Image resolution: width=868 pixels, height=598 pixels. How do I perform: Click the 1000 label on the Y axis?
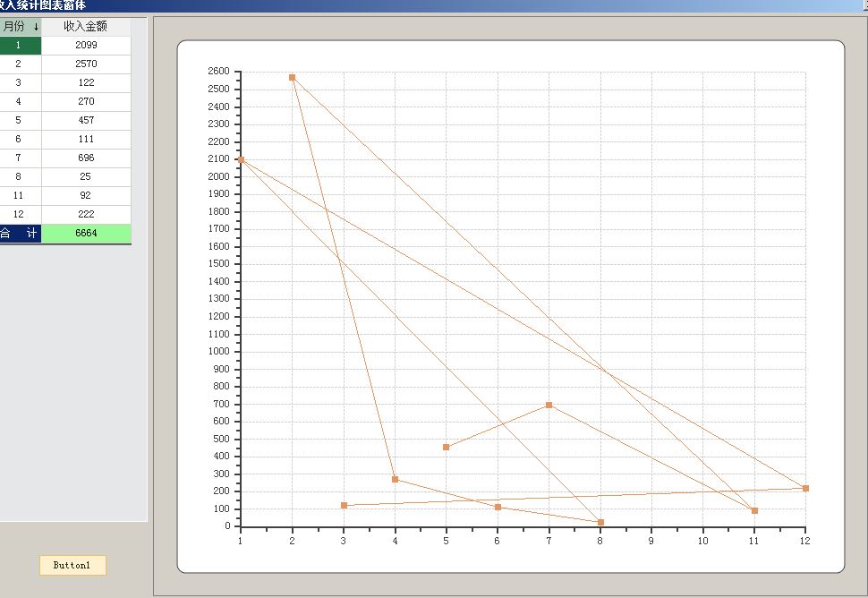pos(218,351)
